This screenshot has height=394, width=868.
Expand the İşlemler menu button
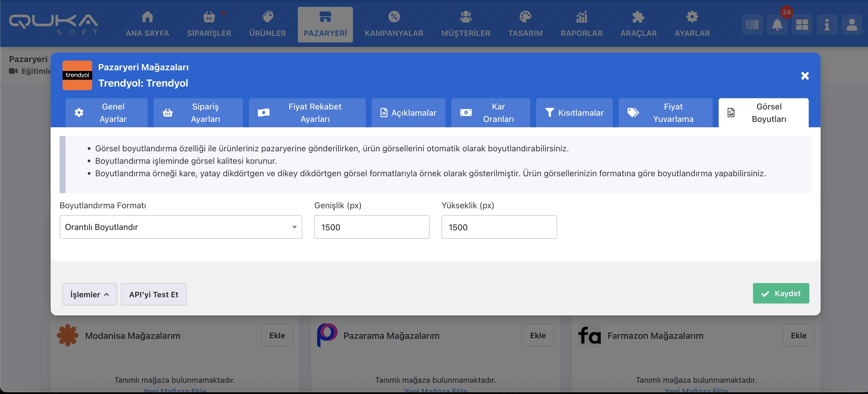tap(89, 294)
